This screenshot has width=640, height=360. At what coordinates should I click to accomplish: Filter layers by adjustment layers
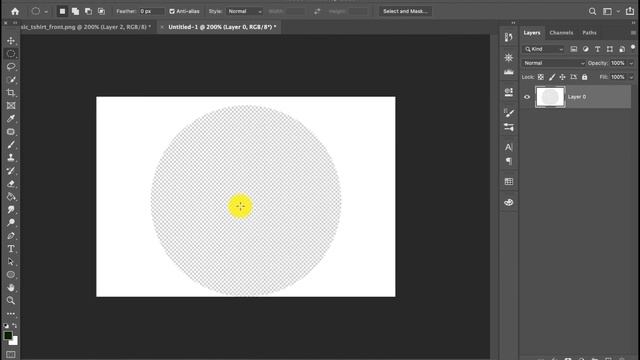[x=586, y=49]
